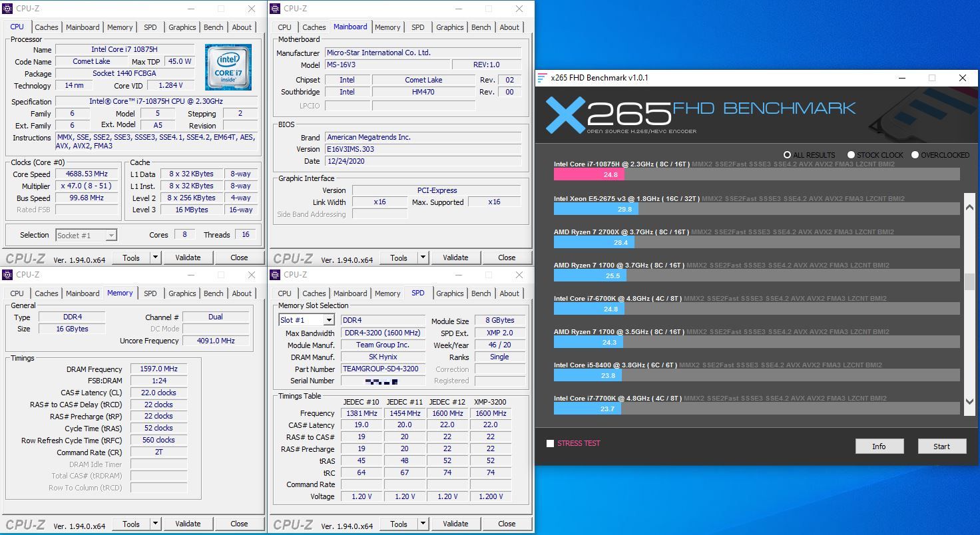The width and height of the screenshot is (980, 535).
Task: Click the Intel Core i7-6700K result entry
Action: (756, 304)
